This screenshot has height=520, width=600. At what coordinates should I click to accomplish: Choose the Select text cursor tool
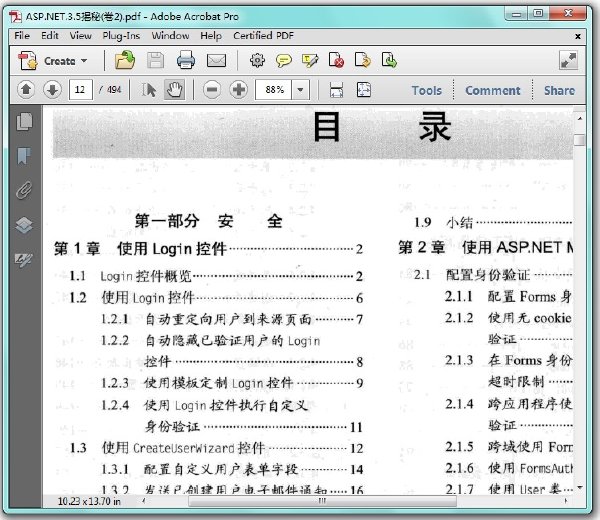[x=148, y=90]
